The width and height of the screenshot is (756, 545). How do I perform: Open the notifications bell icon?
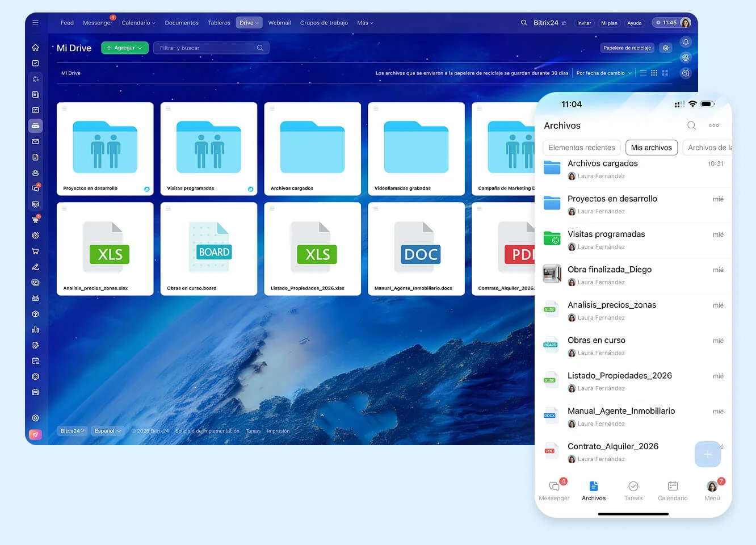click(686, 42)
